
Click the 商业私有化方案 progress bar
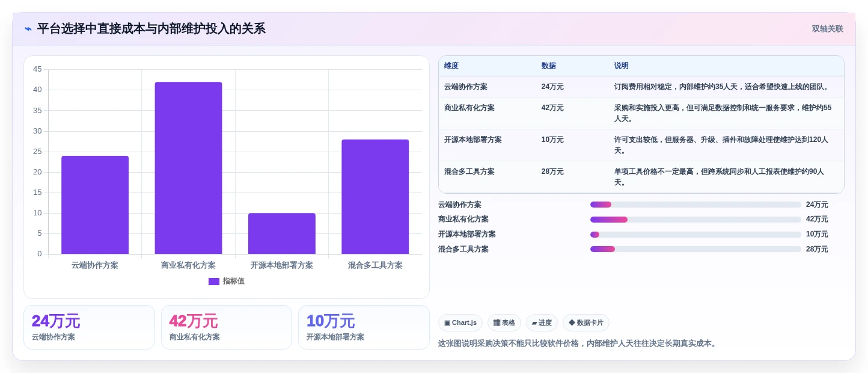point(695,220)
